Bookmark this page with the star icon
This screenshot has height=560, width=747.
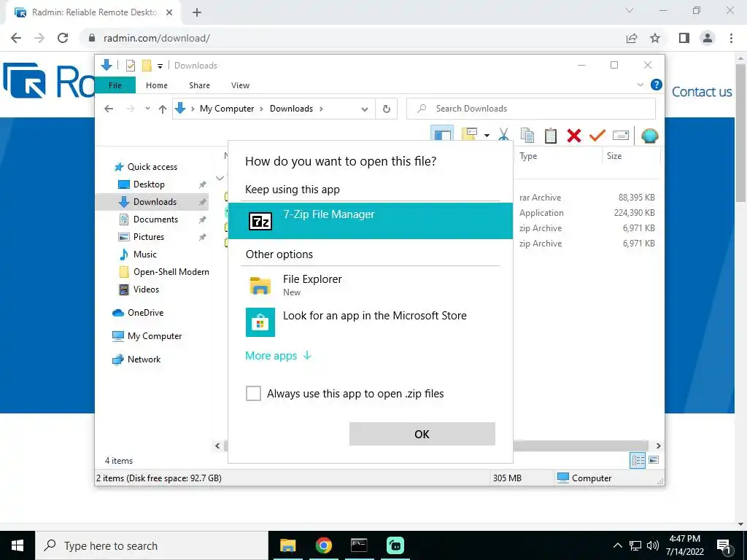655,38
